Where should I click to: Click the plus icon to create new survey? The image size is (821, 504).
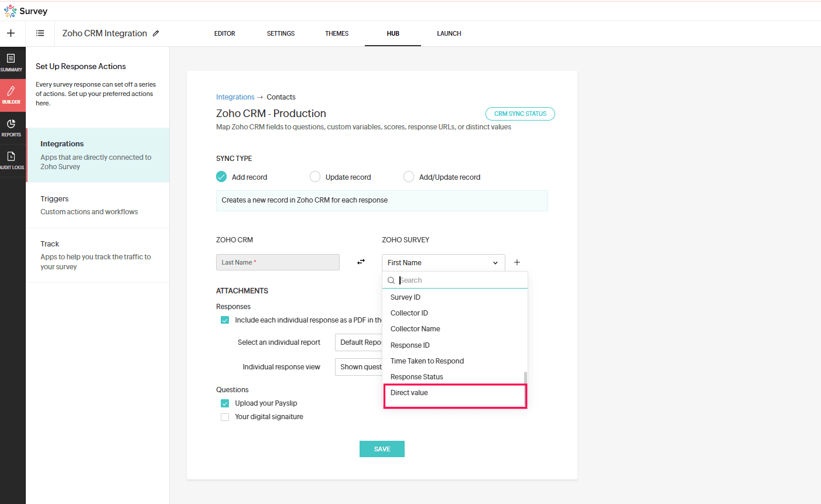(11, 33)
